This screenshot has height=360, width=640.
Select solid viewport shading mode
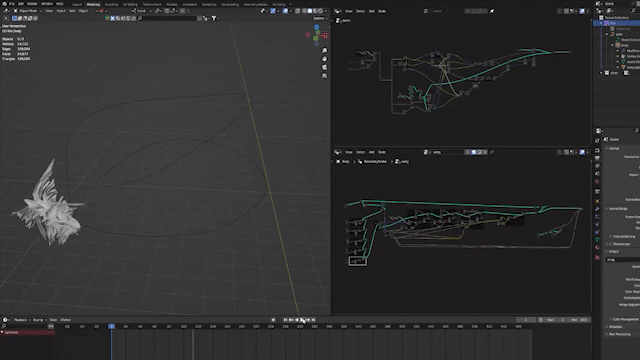[309, 11]
